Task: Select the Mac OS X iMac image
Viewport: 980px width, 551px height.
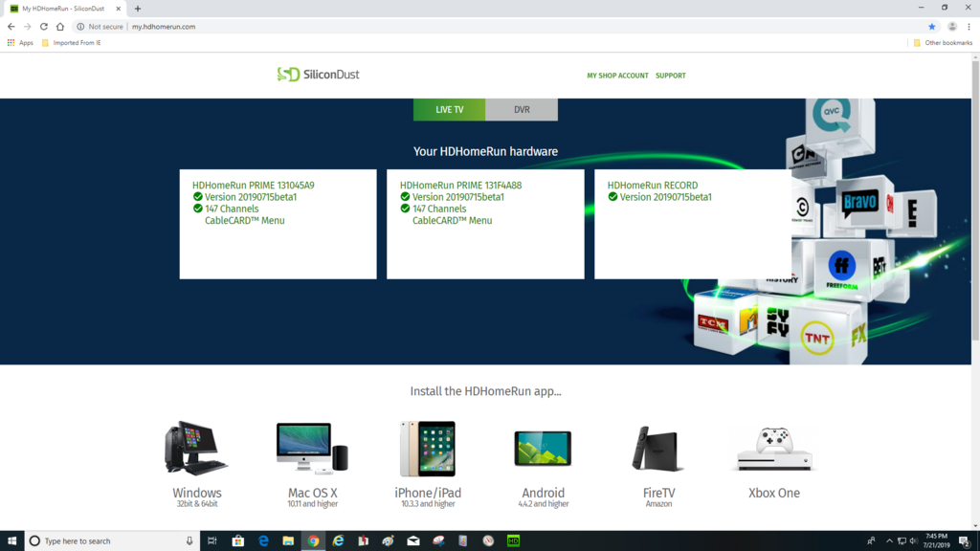Action: click(x=312, y=448)
